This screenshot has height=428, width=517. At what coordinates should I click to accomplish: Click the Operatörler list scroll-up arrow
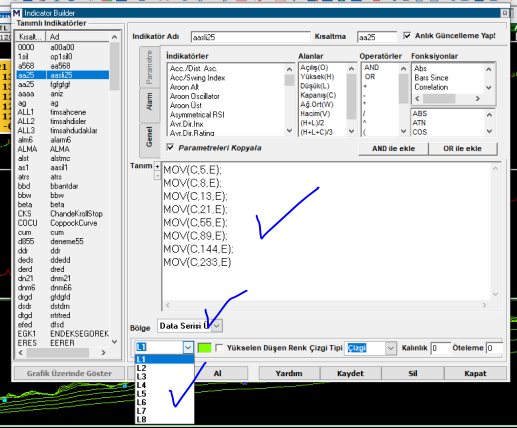click(x=403, y=69)
